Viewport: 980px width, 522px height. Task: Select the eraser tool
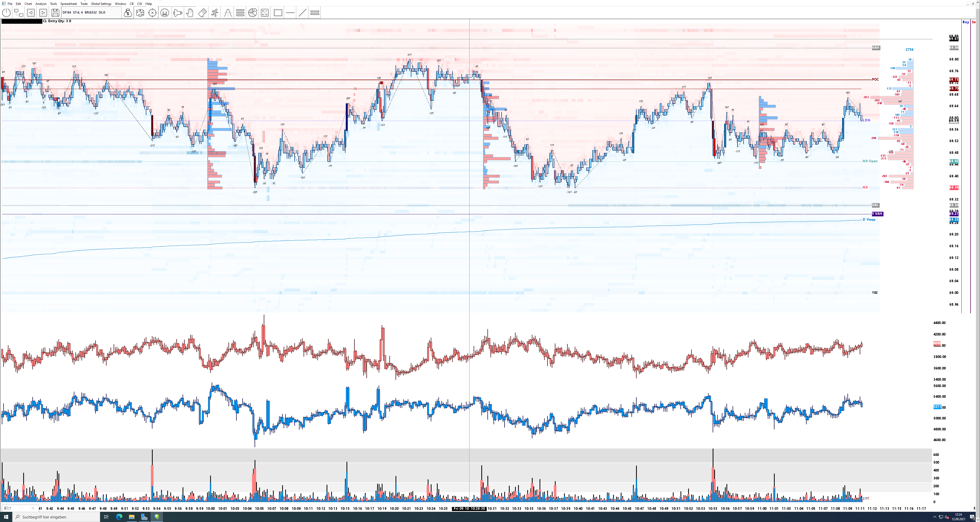click(202, 13)
